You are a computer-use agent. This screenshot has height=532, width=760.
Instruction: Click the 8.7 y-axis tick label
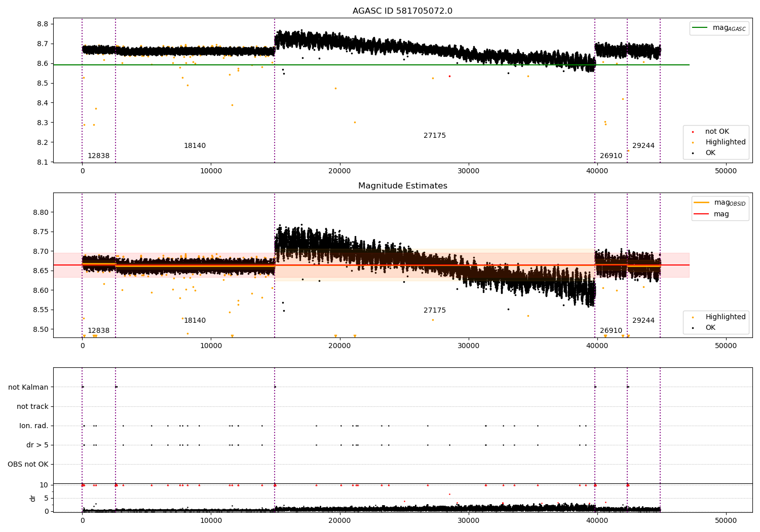point(43,44)
